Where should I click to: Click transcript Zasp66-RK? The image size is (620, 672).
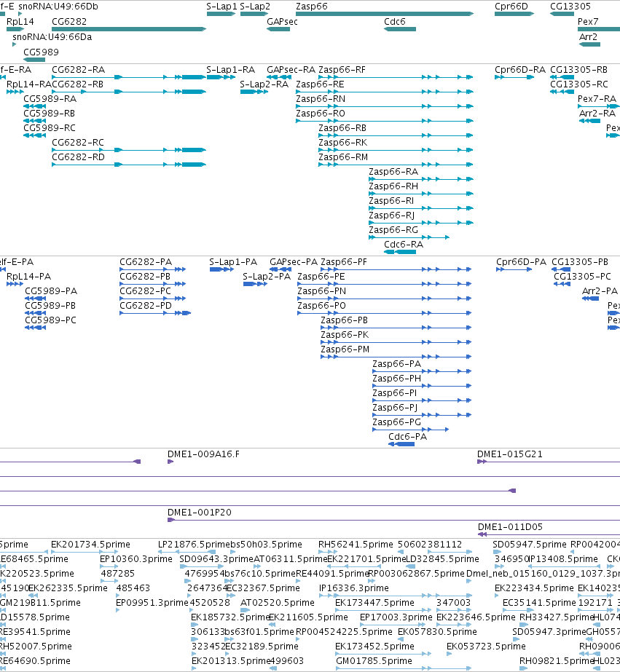point(396,150)
